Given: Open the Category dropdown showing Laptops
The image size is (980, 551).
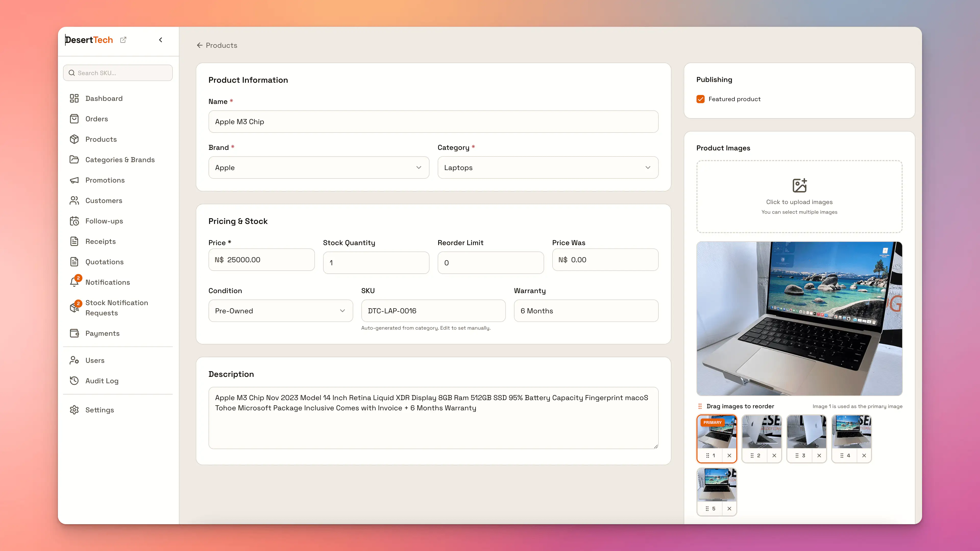Looking at the screenshot, I should [548, 167].
